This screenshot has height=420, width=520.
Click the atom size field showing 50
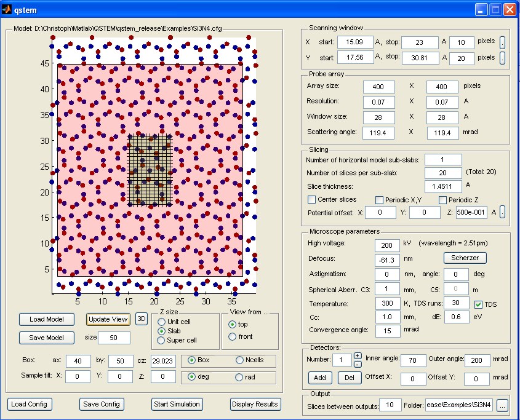click(x=114, y=338)
